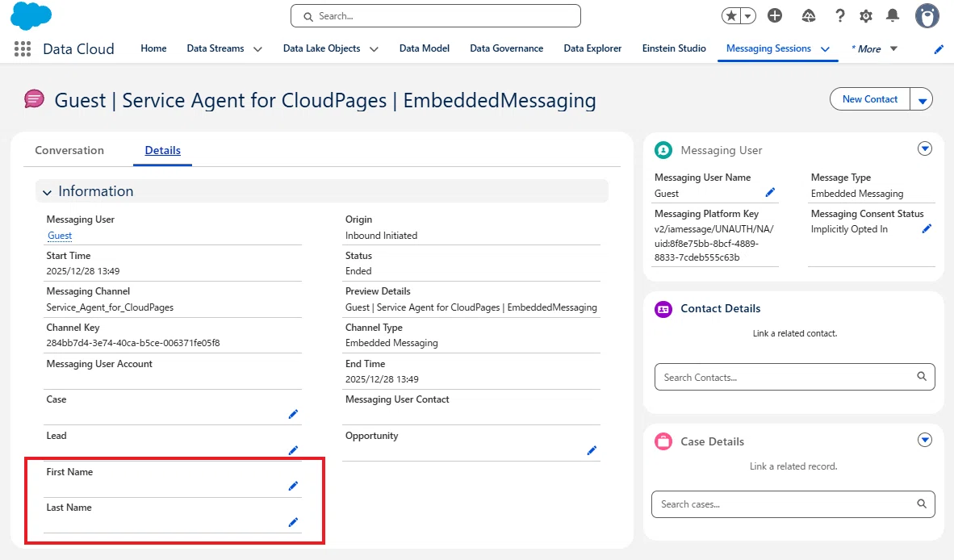Expand Data Streams menu chevron
Screen dimensions: 954x560
258,49
